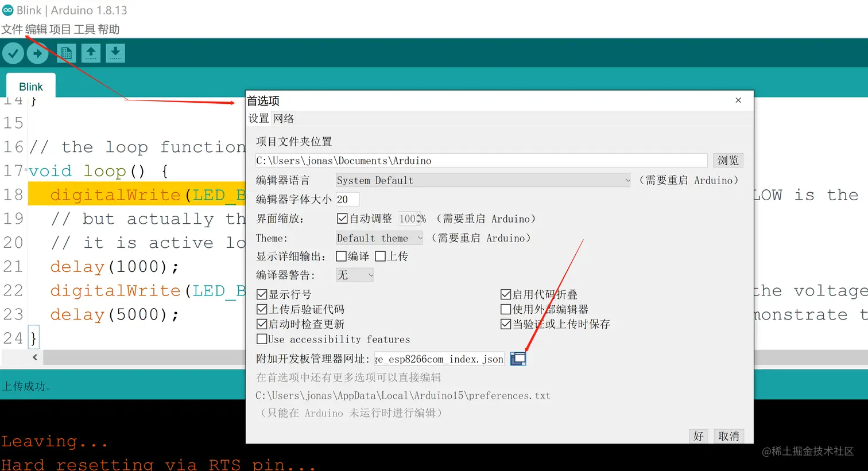Image resolution: width=868 pixels, height=471 pixels.
Task: Click the 取消 cancel button
Action: (729, 436)
